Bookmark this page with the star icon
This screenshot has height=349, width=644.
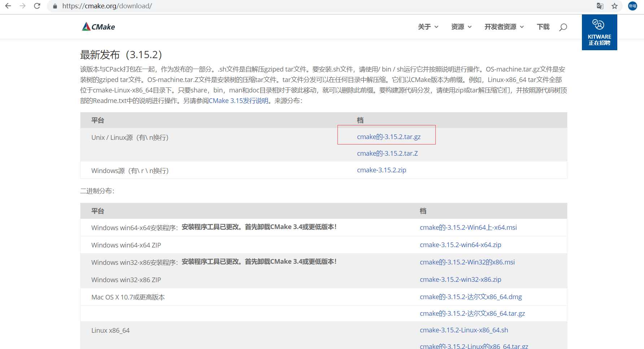point(614,6)
